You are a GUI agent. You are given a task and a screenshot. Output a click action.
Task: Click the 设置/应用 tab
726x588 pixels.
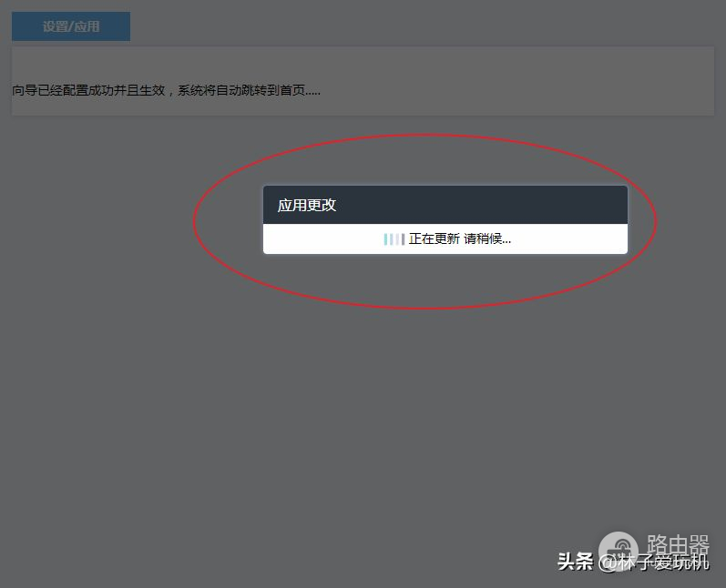click(71, 26)
